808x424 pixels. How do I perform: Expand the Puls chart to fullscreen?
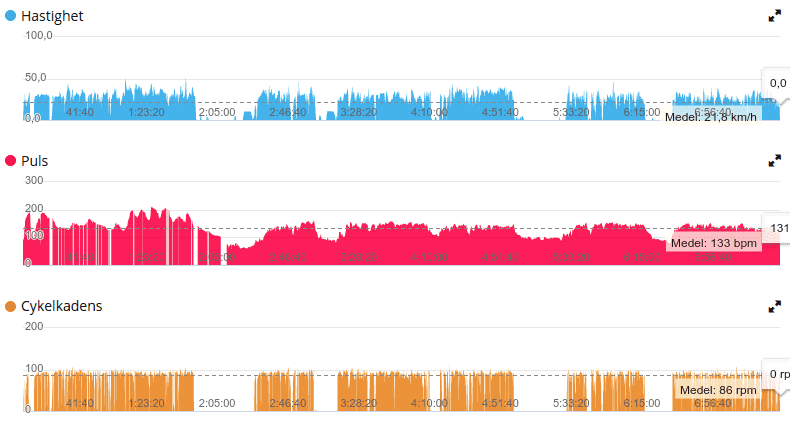[774, 160]
